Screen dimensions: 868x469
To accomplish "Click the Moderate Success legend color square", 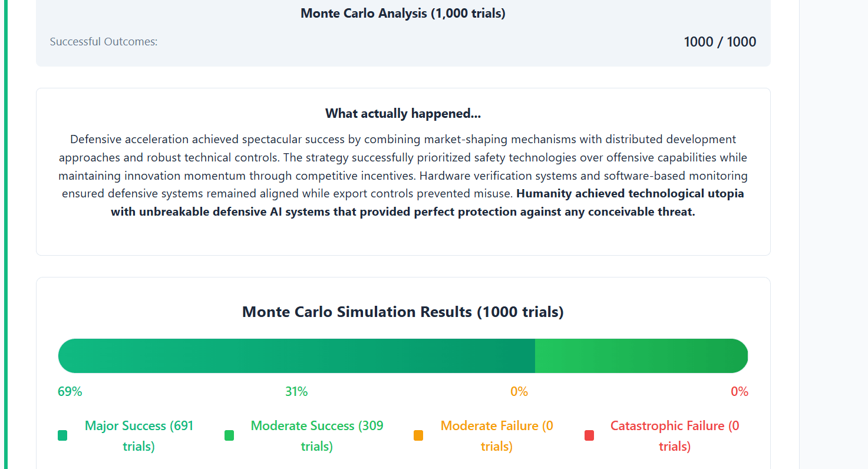I will click(229, 435).
